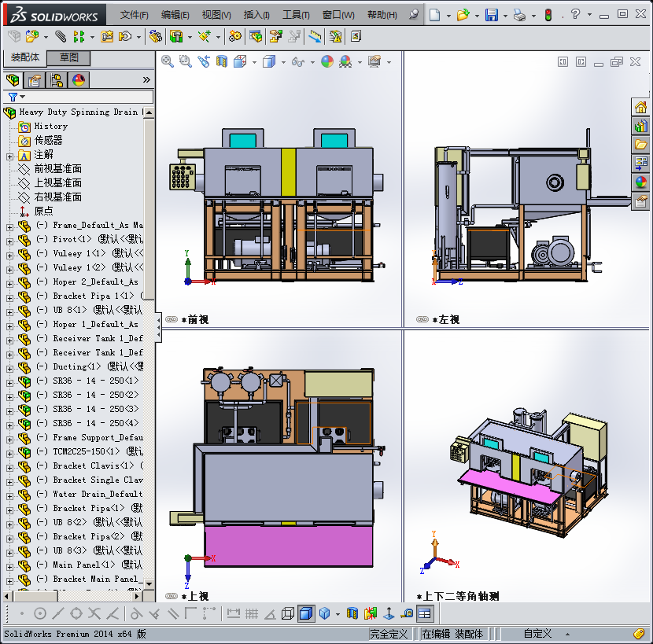This screenshot has width=653, height=644.
Task: Open the 插入(I) menu
Action: 256,15
